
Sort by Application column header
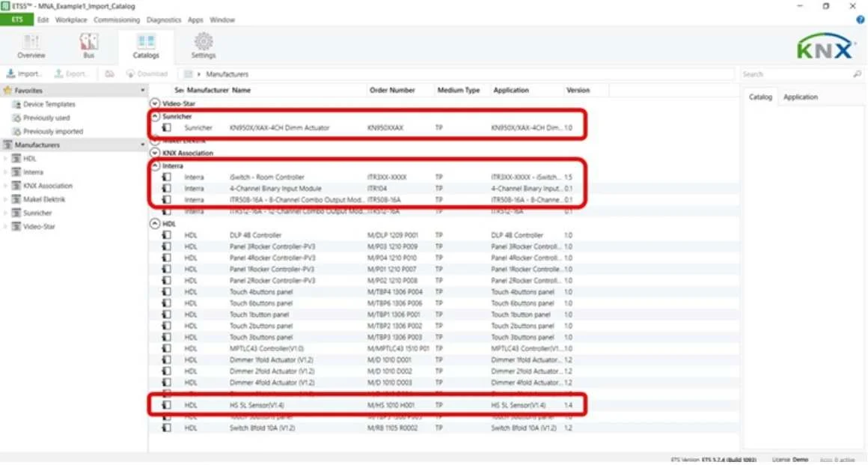pyautogui.click(x=511, y=90)
